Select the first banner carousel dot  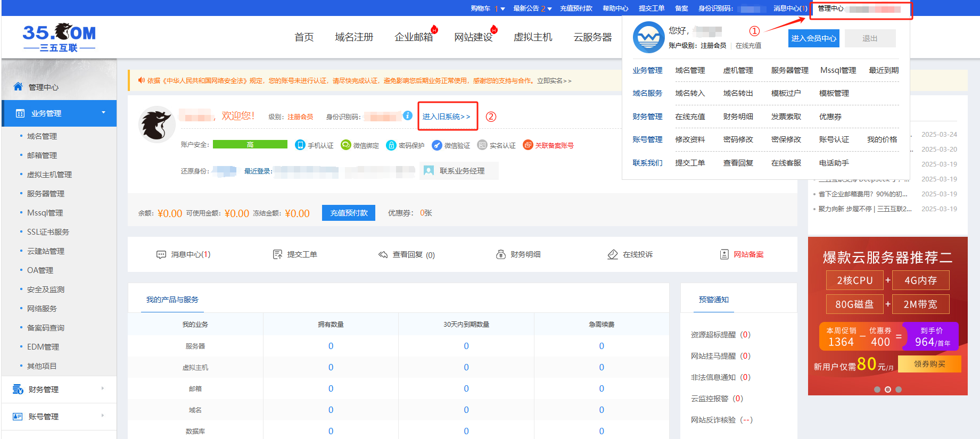877,390
